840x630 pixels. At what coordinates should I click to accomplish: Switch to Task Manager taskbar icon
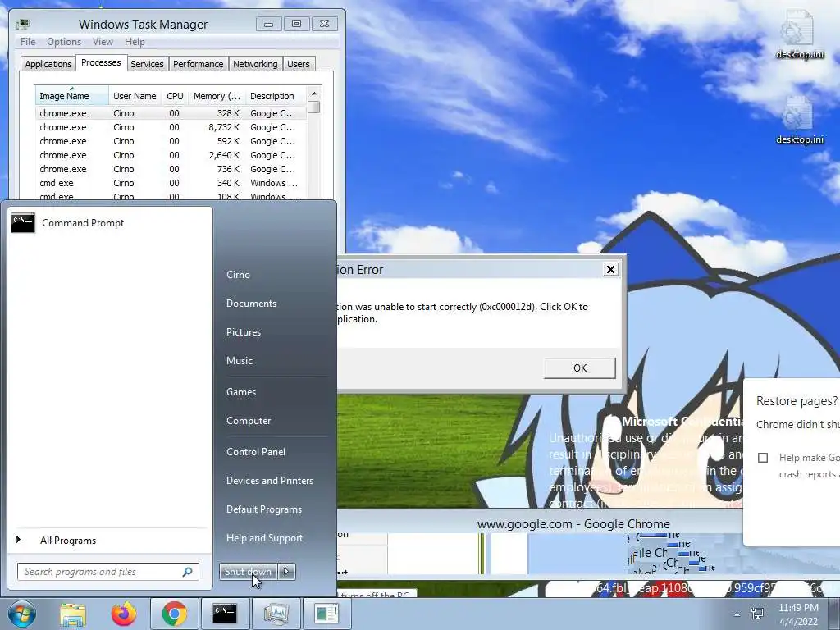(276, 614)
